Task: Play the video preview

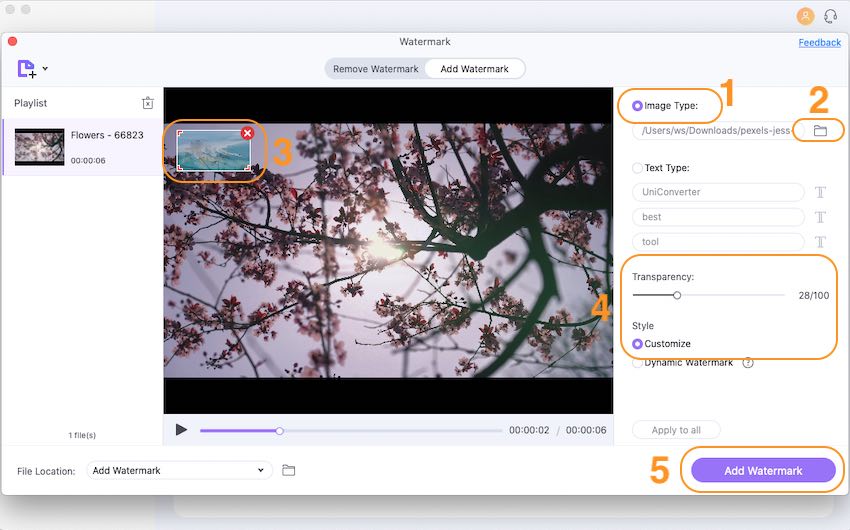Action: point(181,430)
